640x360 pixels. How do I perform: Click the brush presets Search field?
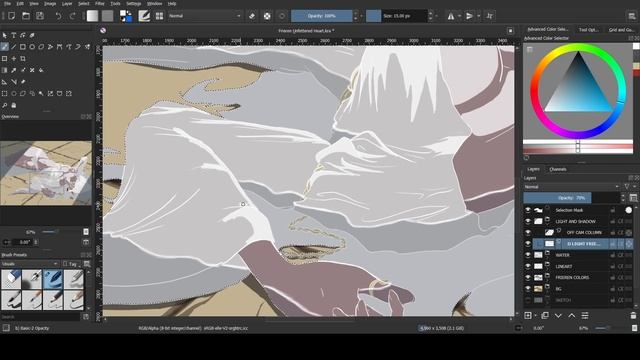point(41,317)
